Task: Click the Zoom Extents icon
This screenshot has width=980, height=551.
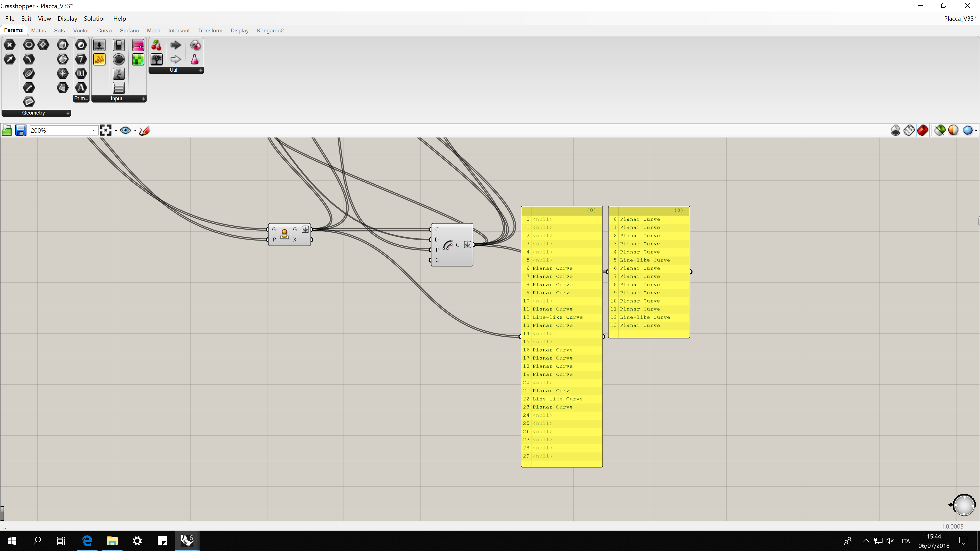Action: point(105,130)
